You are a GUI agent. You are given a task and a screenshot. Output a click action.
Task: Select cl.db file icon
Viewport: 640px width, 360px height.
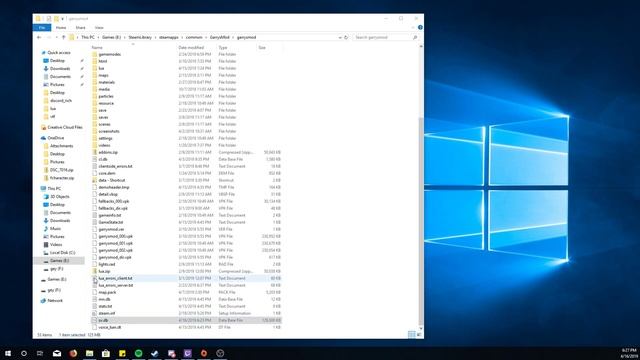tap(95, 159)
